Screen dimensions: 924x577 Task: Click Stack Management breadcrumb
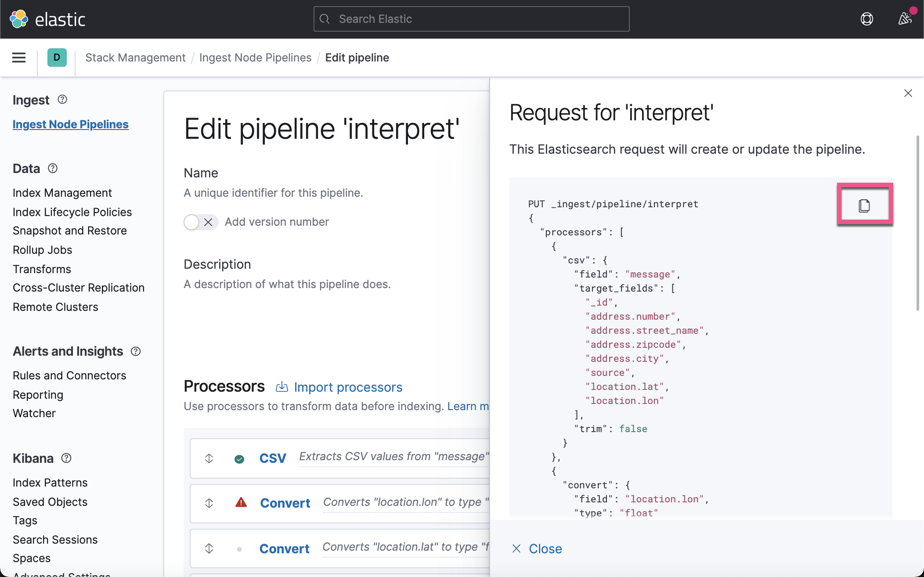coord(136,58)
